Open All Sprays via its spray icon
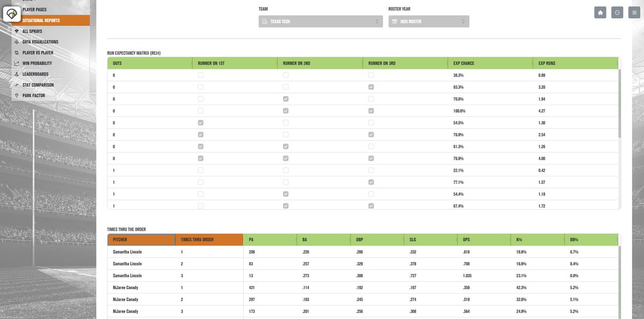 (17, 31)
